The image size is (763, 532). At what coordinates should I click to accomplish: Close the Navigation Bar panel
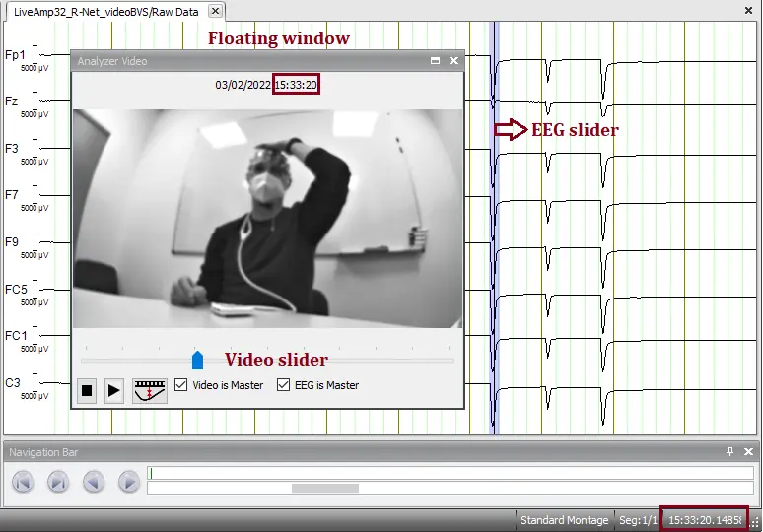click(x=748, y=452)
